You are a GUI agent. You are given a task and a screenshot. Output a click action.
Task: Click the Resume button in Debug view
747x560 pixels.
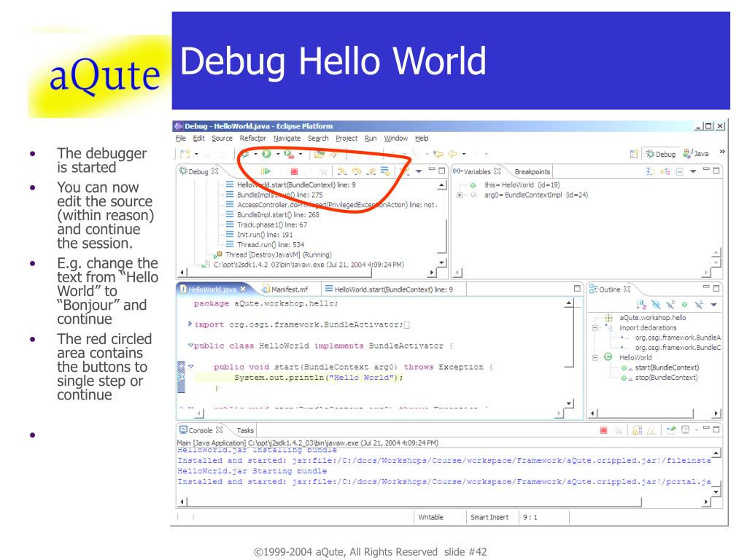coord(266,171)
